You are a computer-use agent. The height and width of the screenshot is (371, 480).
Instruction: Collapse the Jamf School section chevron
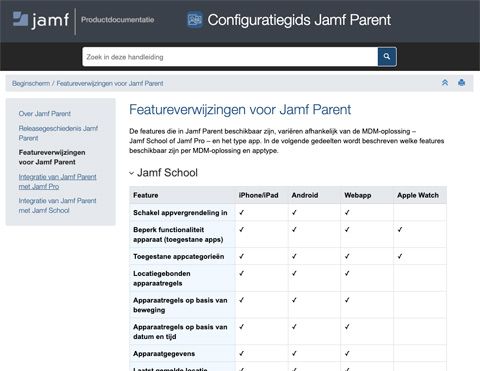(131, 173)
